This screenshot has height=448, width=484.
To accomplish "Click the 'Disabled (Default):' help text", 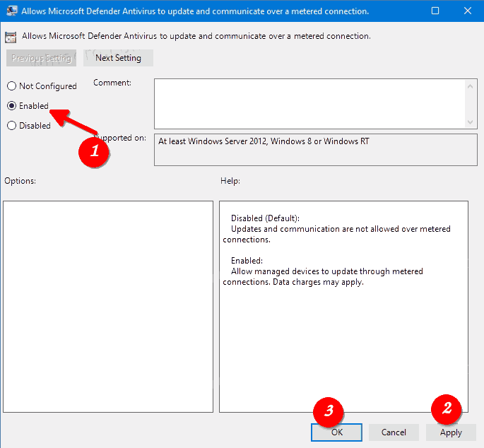I will point(265,218).
